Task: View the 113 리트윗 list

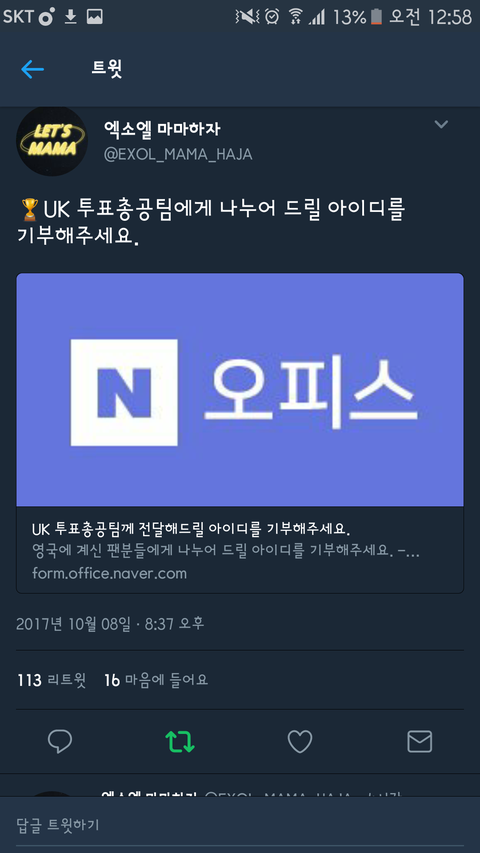Action: (52, 680)
